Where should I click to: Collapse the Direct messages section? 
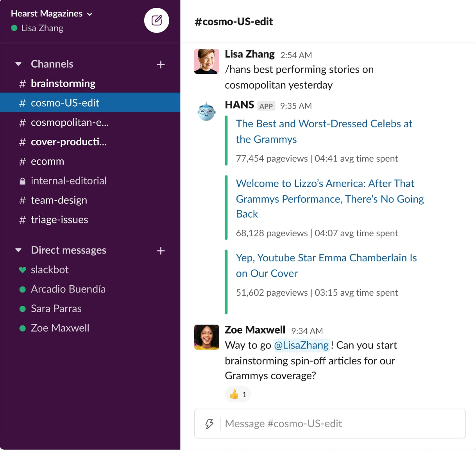[x=18, y=250]
